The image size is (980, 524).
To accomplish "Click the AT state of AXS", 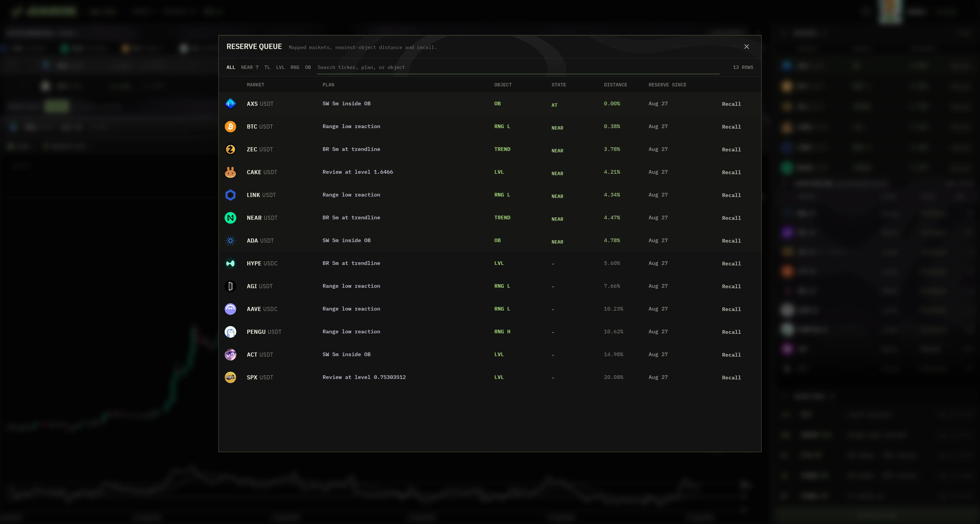I will 554,105.
